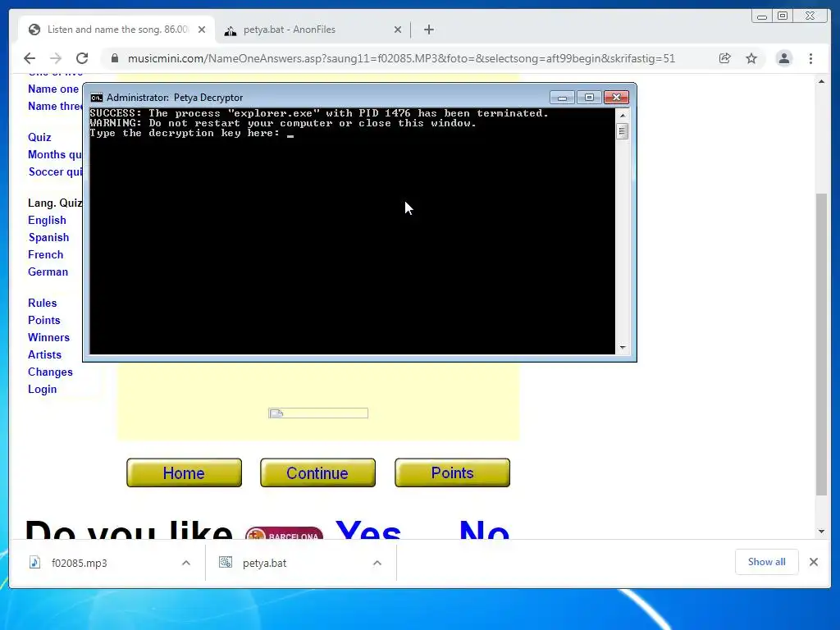Minimize the Petya Decryptor window
The width and height of the screenshot is (840, 630).
(562, 98)
